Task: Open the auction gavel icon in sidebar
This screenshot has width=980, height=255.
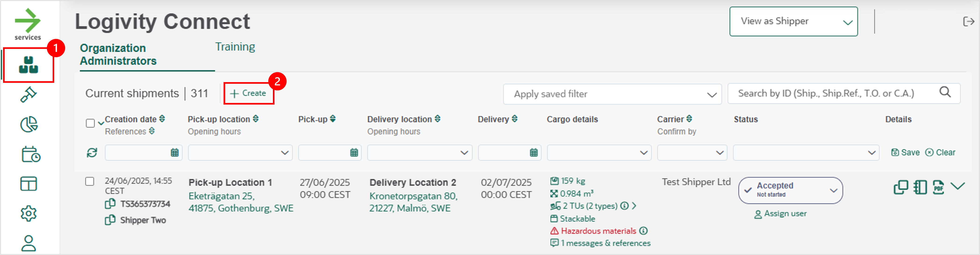Action: 29,95
